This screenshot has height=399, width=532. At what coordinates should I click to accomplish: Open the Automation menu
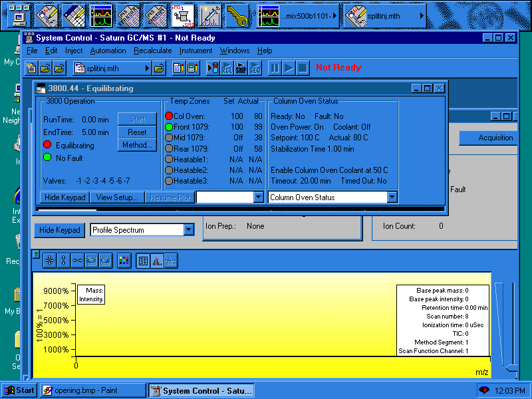pyautogui.click(x=108, y=51)
